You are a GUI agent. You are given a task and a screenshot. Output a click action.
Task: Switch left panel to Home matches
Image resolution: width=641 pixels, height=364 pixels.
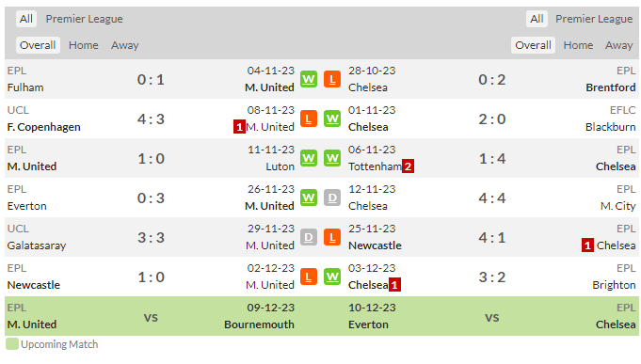click(x=84, y=45)
